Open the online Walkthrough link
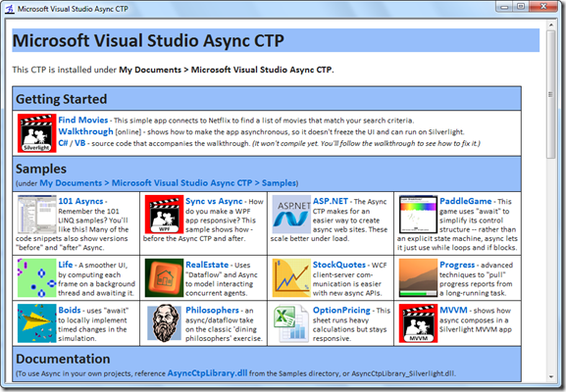566x392 pixels. click(86, 131)
